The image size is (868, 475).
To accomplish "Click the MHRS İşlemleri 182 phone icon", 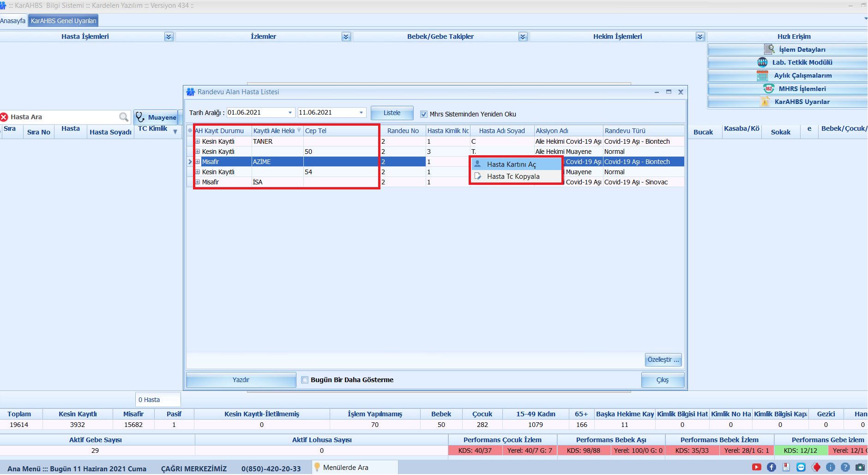I will pyautogui.click(x=769, y=89).
